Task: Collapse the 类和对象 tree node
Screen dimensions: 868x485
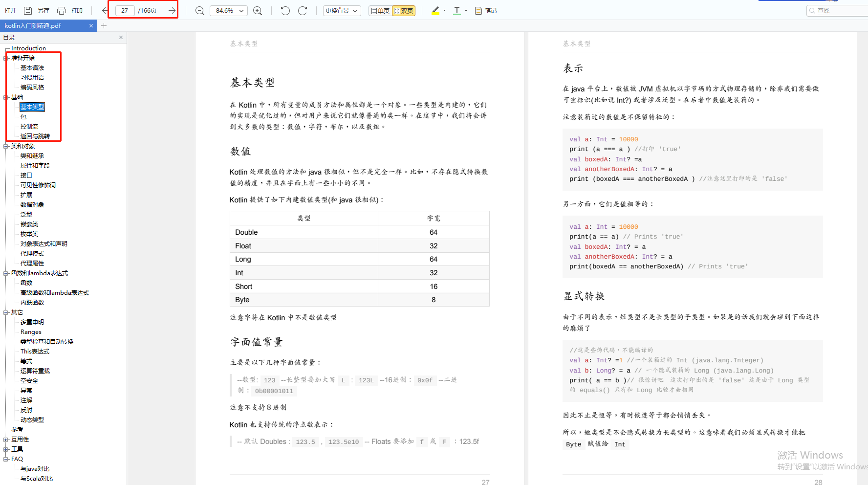Action: pyautogui.click(x=6, y=146)
